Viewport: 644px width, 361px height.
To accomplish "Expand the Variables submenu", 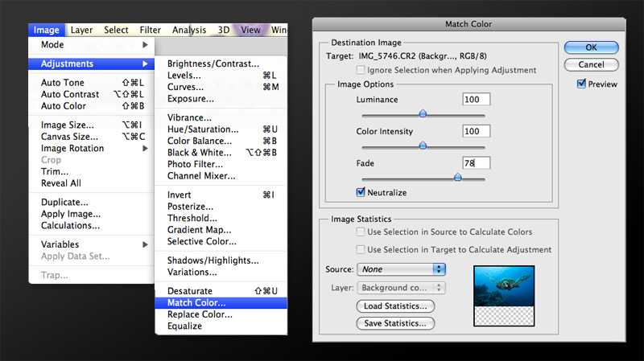I will point(91,244).
